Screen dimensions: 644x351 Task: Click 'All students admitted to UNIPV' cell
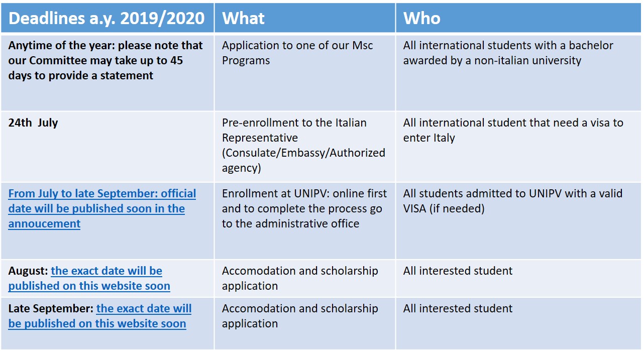[x=519, y=221]
